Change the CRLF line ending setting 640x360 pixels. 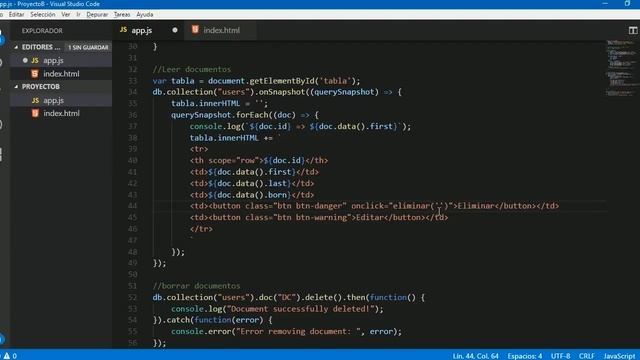[x=587, y=356]
